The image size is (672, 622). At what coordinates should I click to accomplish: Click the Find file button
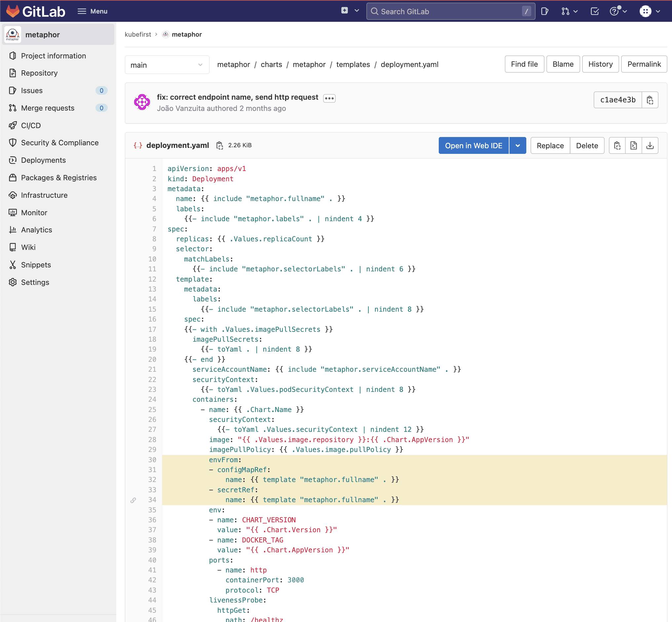[x=524, y=64]
